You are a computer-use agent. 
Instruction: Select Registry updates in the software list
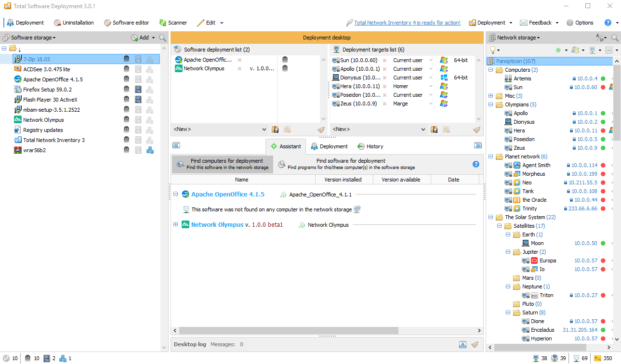(43, 130)
